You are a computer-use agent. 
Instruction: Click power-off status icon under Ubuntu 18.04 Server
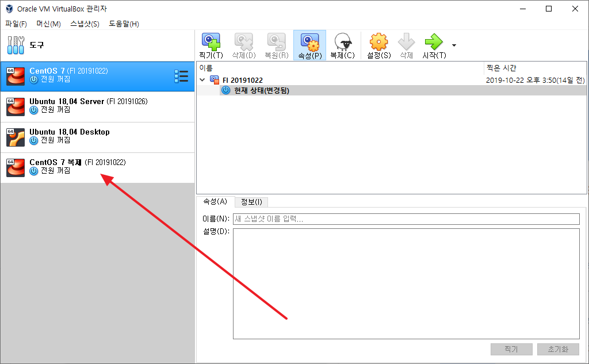[x=34, y=110]
